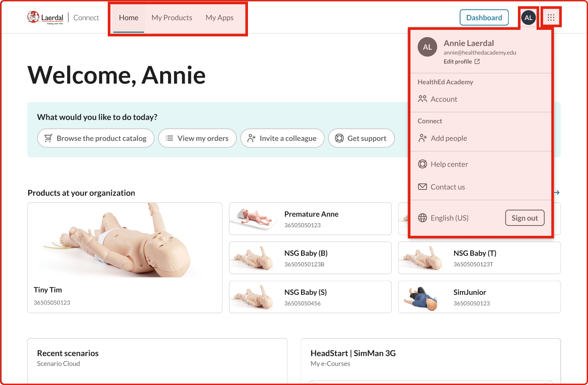Open the SimJunior product card
588x385 pixels.
pos(479,297)
